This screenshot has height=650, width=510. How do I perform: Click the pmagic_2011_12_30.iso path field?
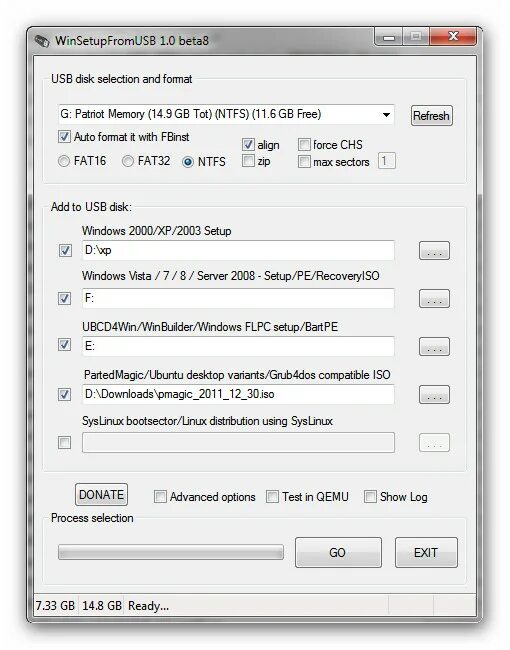click(238, 394)
